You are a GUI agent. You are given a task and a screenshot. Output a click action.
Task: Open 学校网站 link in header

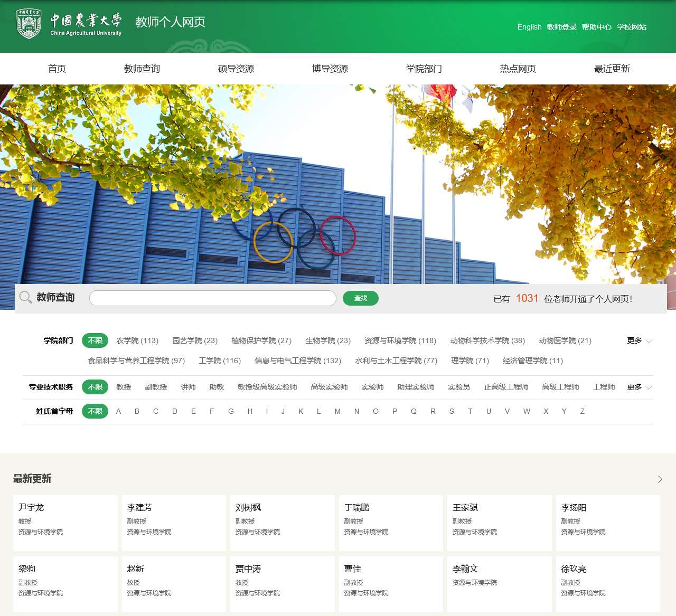(632, 27)
